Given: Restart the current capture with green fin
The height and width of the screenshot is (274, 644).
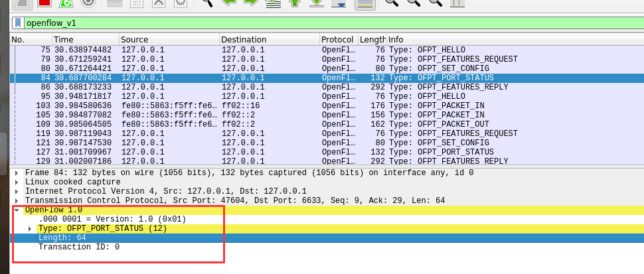Looking at the screenshot, I should 66,3.
